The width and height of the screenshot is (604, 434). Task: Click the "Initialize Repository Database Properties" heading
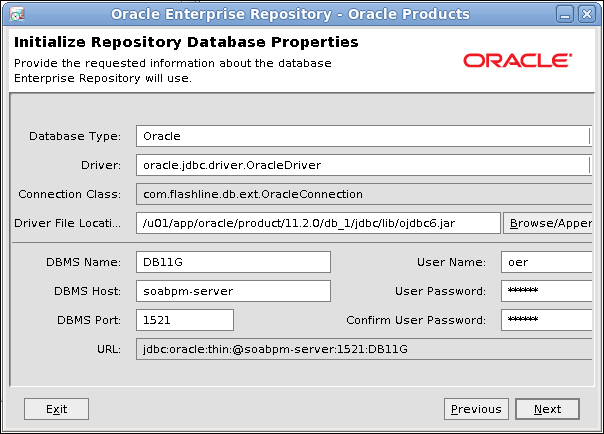[186, 42]
